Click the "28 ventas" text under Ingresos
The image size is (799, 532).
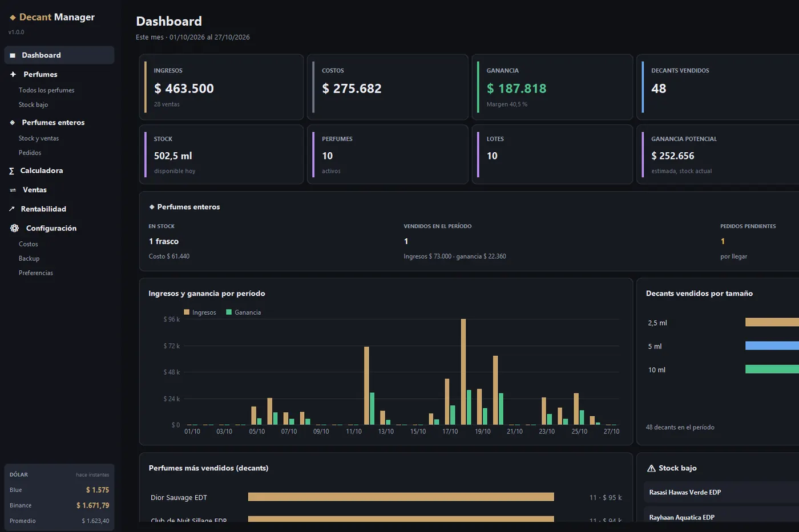tap(167, 104)
